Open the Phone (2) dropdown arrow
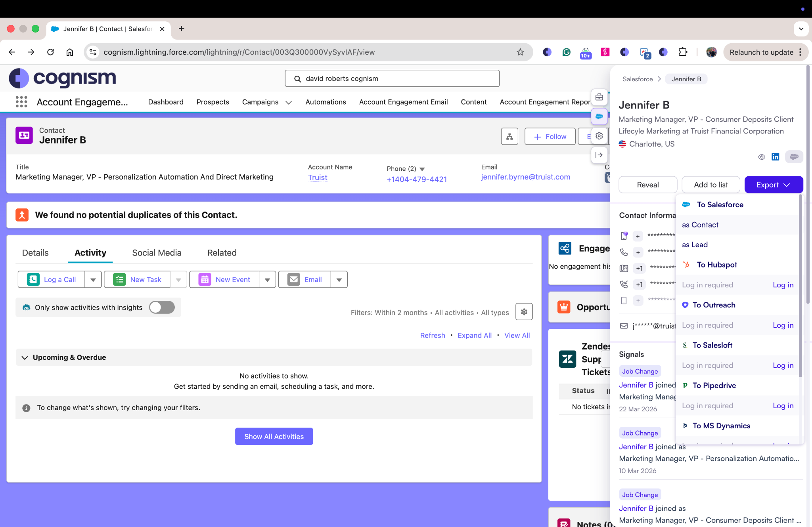 [422, 169]
